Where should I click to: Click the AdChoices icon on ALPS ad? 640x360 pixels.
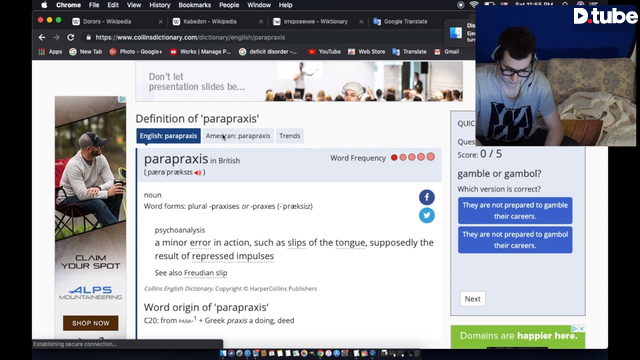(x=122, y=99)
